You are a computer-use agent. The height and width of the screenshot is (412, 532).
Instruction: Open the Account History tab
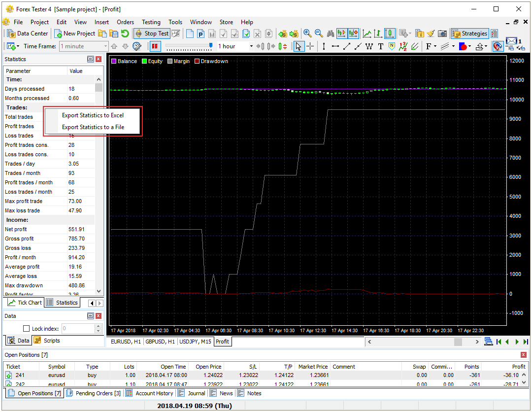(x=149, y=393)
